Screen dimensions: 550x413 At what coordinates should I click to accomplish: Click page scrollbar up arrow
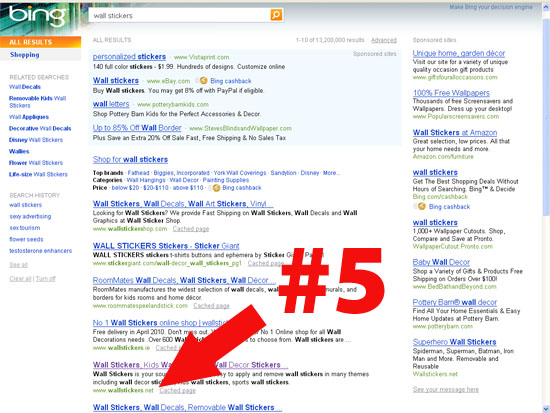coord(546,7)
